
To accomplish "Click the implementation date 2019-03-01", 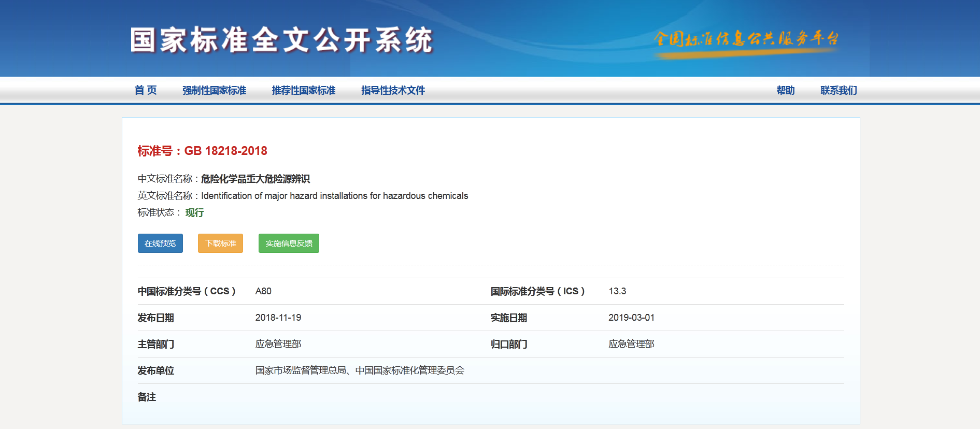I will pyautogui.click(x=631, y=318).
